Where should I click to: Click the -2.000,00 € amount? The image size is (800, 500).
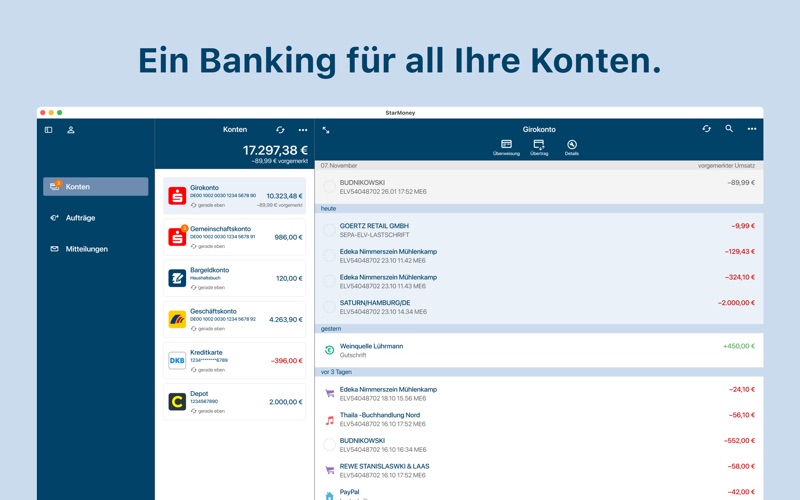[x=736, y=303]
